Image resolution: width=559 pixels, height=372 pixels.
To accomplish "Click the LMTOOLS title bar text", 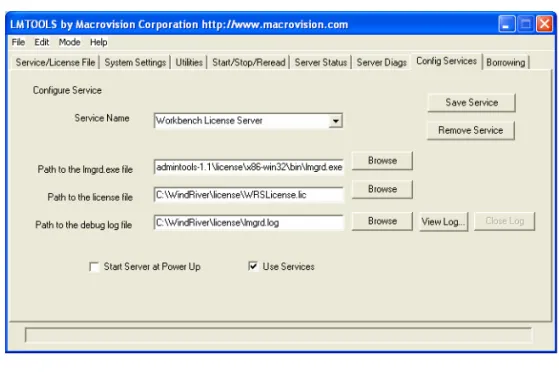I will click(179, 25).
